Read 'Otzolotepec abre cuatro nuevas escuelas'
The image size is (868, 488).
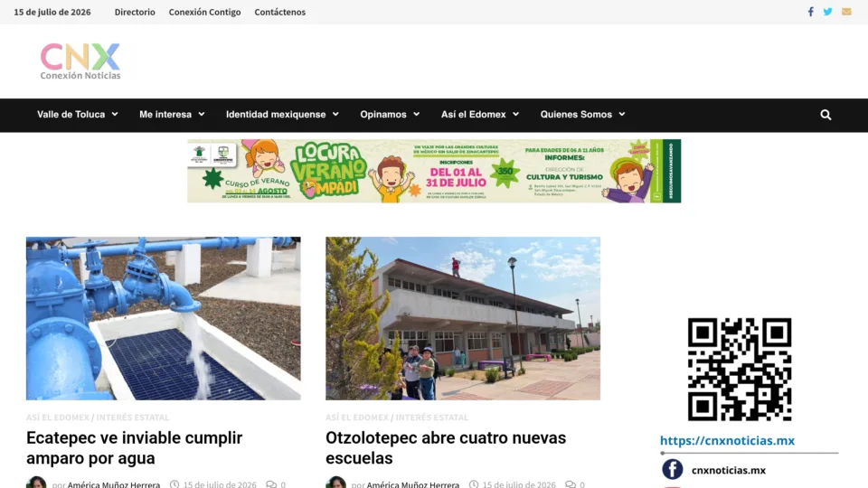click(x=446, y=447)
